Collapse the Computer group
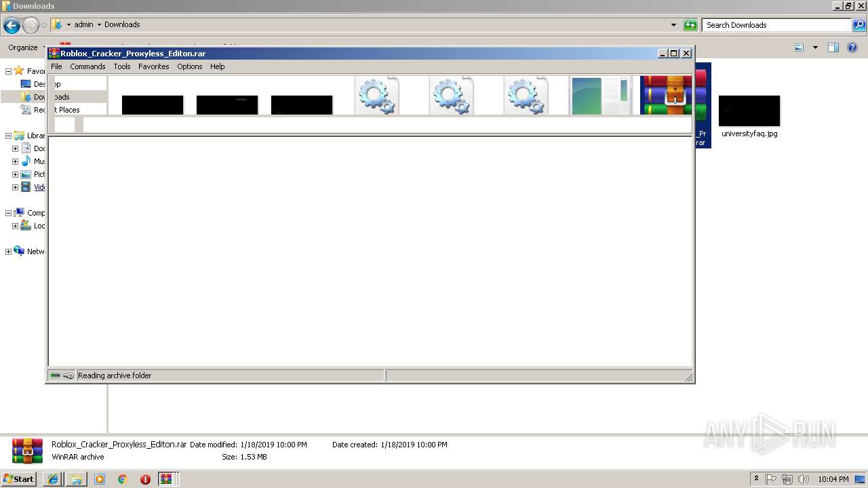 click(8, 213)
